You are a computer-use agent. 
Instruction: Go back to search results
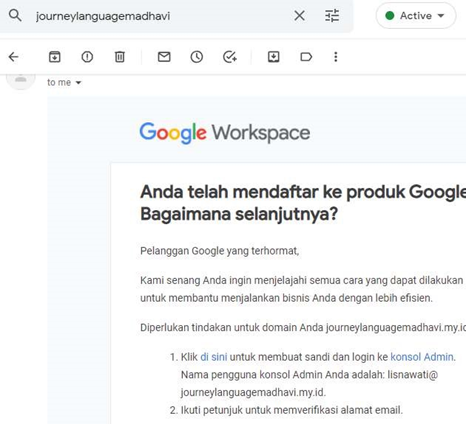coord(14,57)
